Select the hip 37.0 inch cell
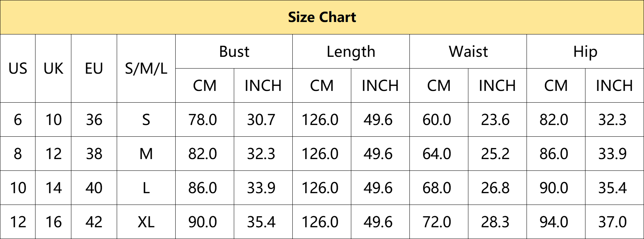The image size is (644, 239). [615, 222]
